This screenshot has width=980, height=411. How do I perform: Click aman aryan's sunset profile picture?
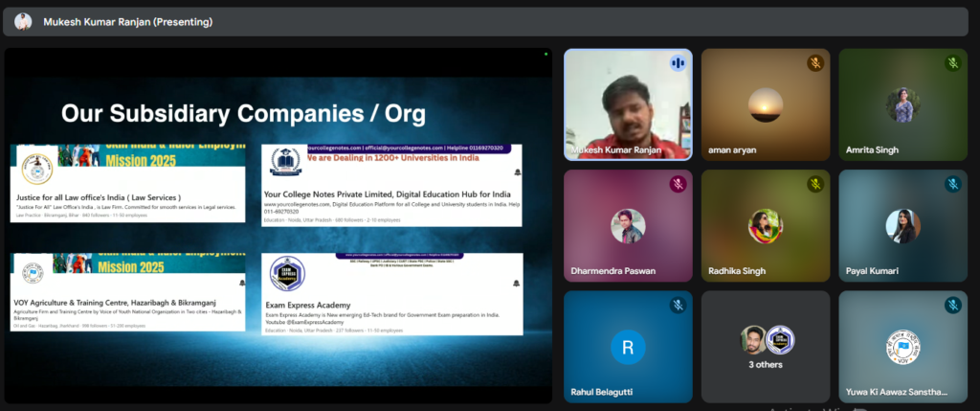click(766, 105)
